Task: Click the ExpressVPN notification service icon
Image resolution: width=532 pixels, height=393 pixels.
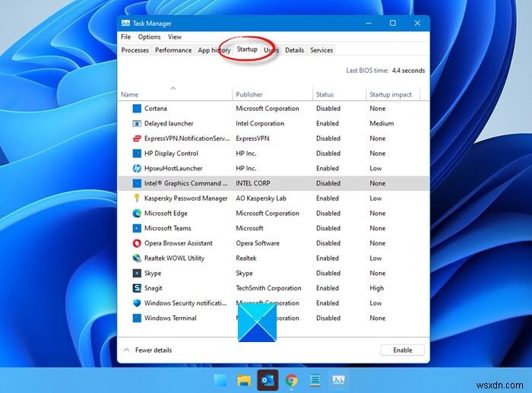Action: tap(137, 138)
